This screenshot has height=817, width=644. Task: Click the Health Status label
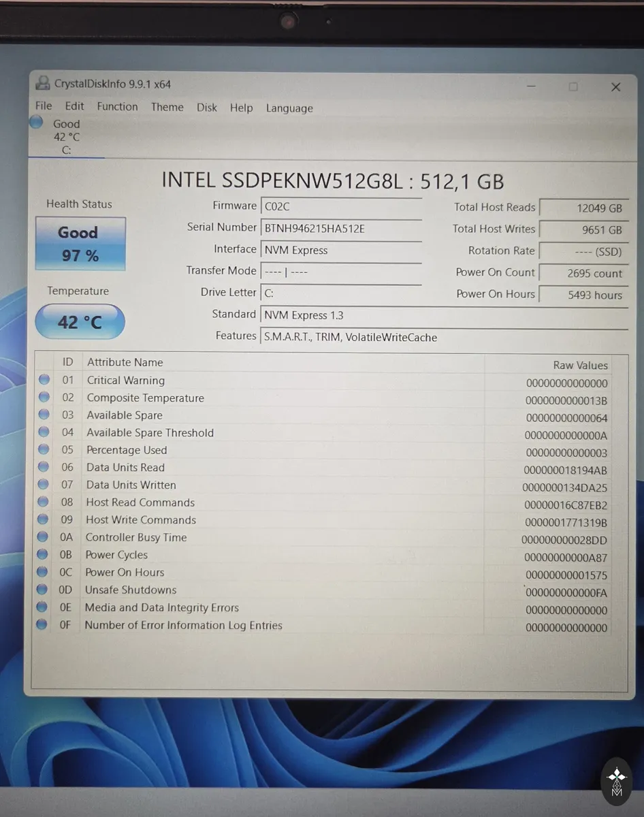(79, 204)
